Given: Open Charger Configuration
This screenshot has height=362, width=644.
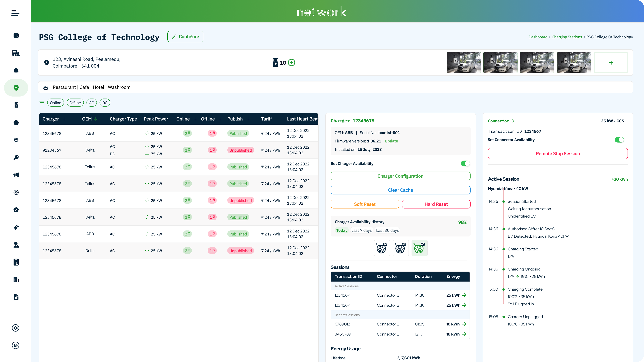Looking at the screenshot, I should click(x=400, y=176).
